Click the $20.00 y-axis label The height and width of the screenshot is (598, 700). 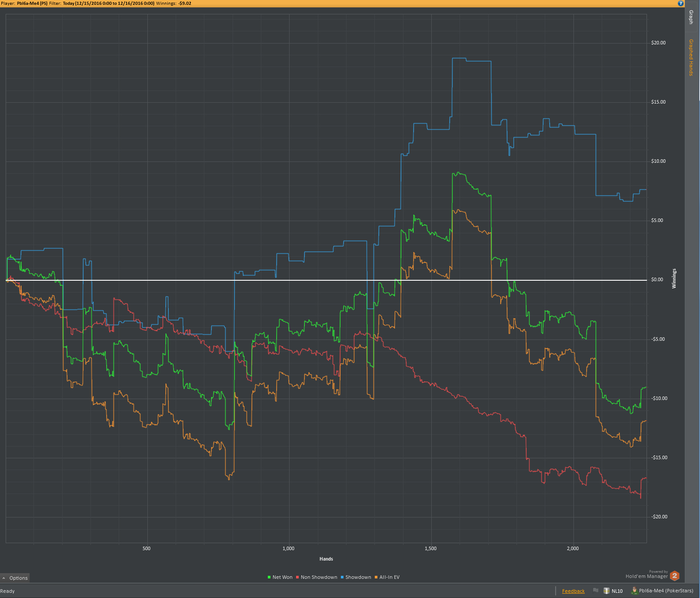(658, 43)
